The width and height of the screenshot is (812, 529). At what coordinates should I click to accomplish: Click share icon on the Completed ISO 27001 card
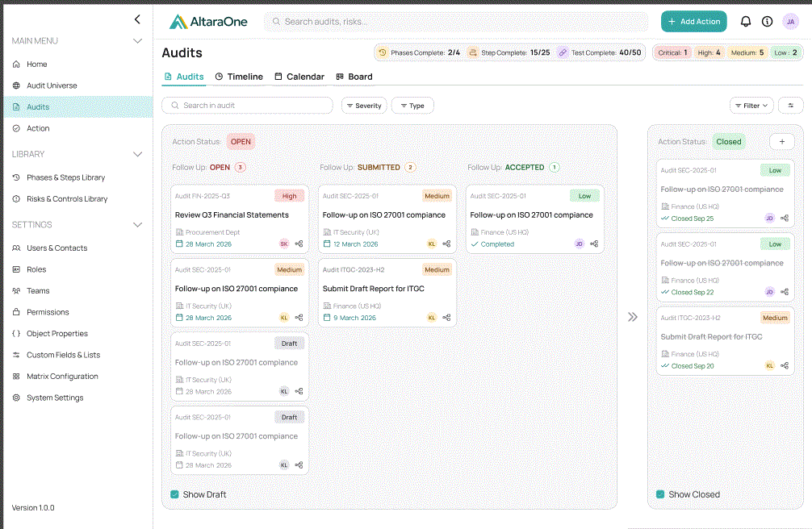point(594,244)
